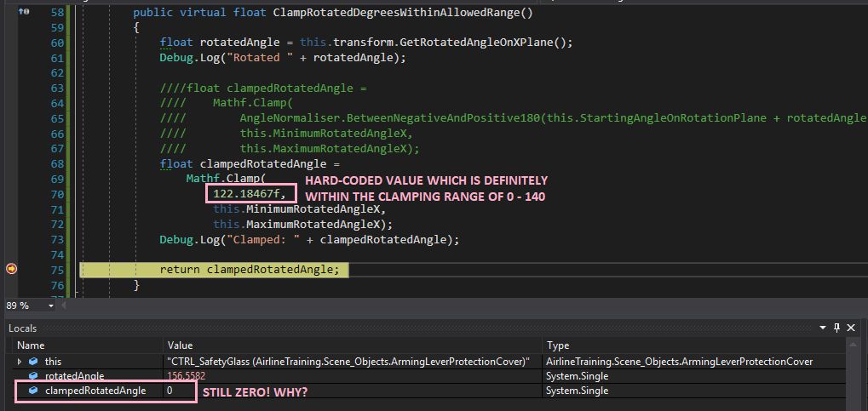The height and width of the screenshot is (411, 868).
Task: Click the 'this' variable value CTRL_SafetyGlass
Action: point(348,361)
